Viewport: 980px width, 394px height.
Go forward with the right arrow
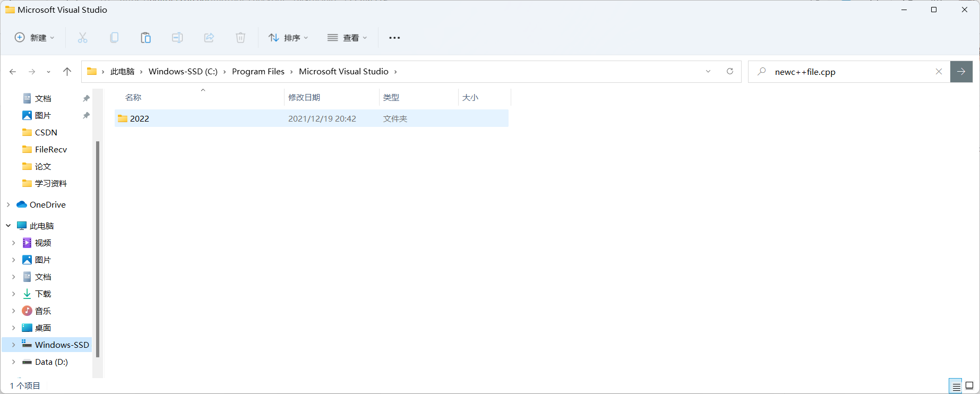click(32, 72)
